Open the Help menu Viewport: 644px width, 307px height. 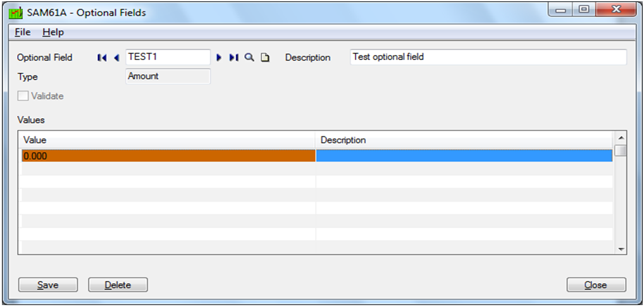click(x=53, y=32)
